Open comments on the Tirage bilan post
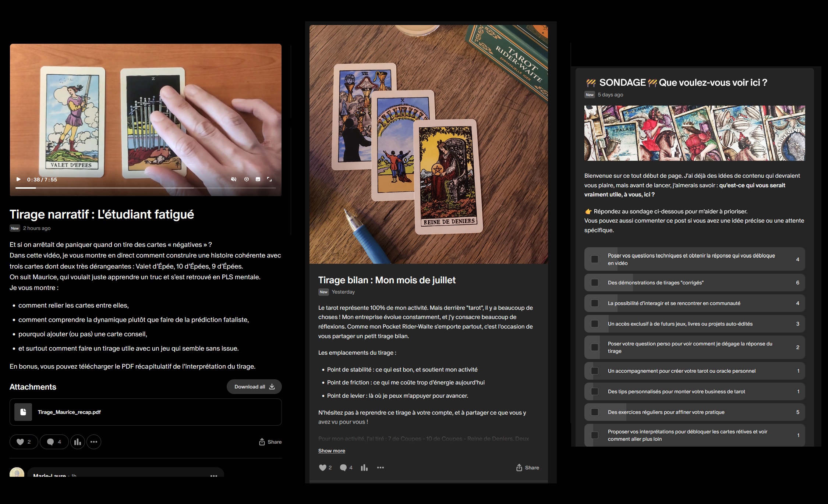The width and height of the screenshot is (828, 504). point(346,468)
